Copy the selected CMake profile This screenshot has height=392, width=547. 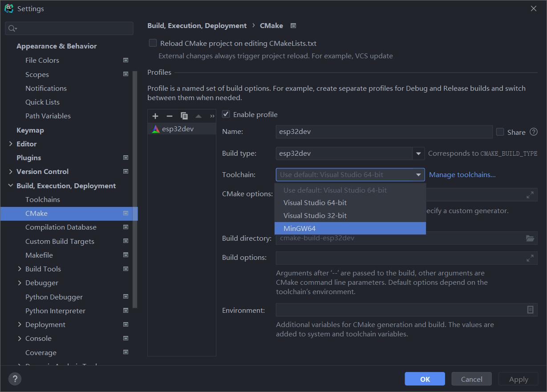184,116
